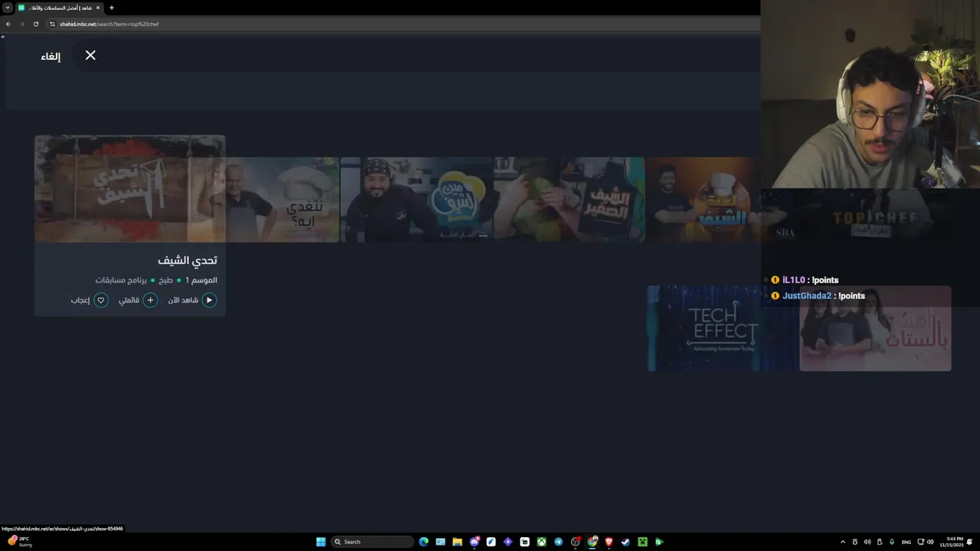Image resolution: width=980 pixels, height=551 pixels.
Task: Open Steam from the taskbar
Action: click(x=626, y=542)
